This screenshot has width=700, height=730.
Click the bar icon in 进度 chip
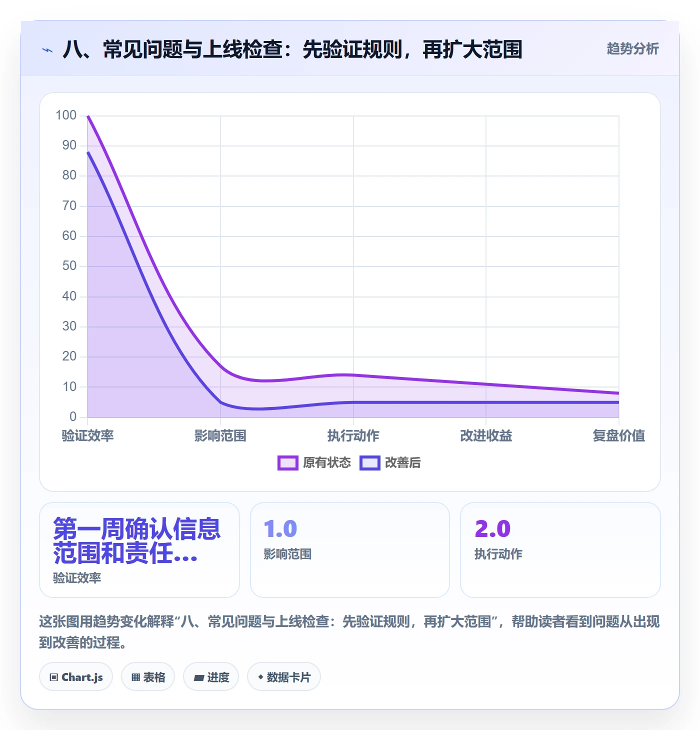click(199, 678)
